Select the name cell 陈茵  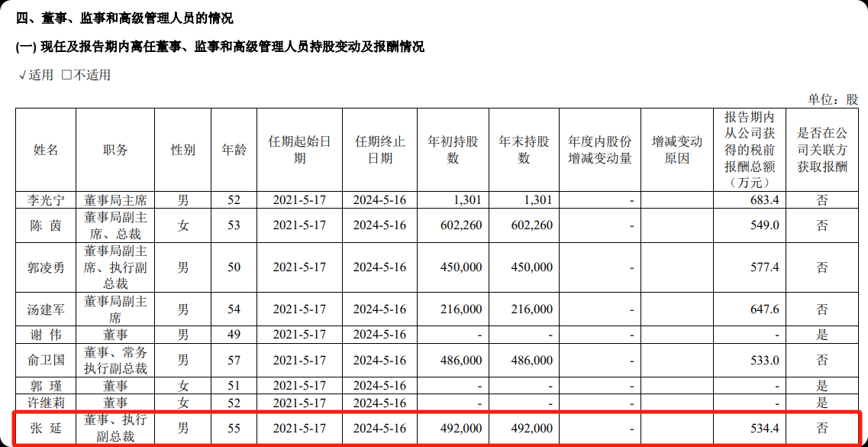(46, 225)
